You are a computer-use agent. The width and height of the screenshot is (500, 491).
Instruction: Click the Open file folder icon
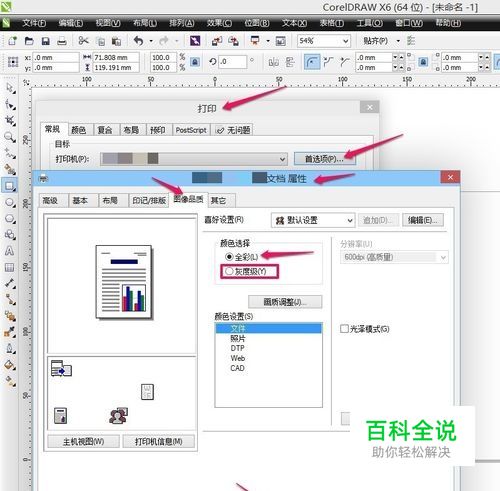tap(29, 41)
